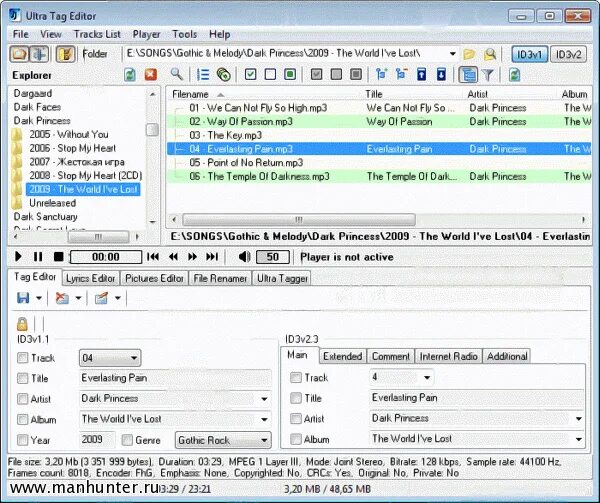Click the move track up icon
This screenshot has width=600, height=503.
421,74
